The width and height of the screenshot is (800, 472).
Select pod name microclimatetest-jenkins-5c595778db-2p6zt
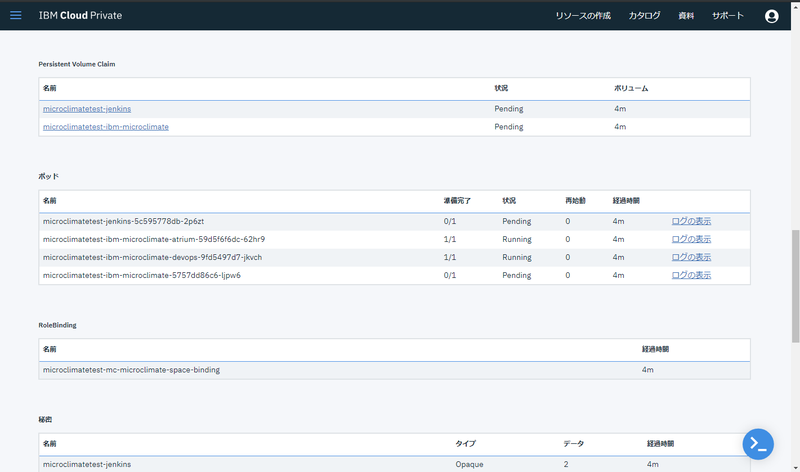click(x=123, y=221)
